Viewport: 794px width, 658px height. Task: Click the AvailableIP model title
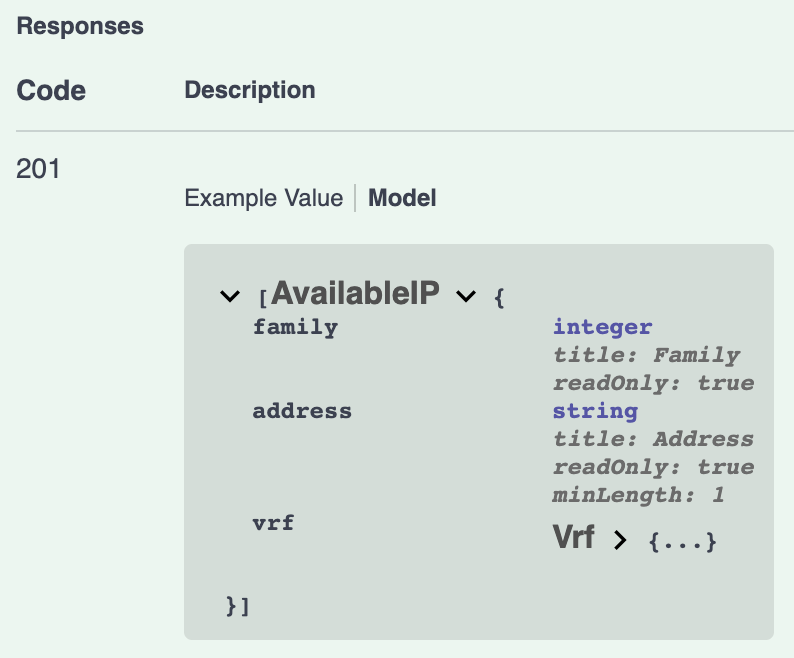click(x=355, y=293)
